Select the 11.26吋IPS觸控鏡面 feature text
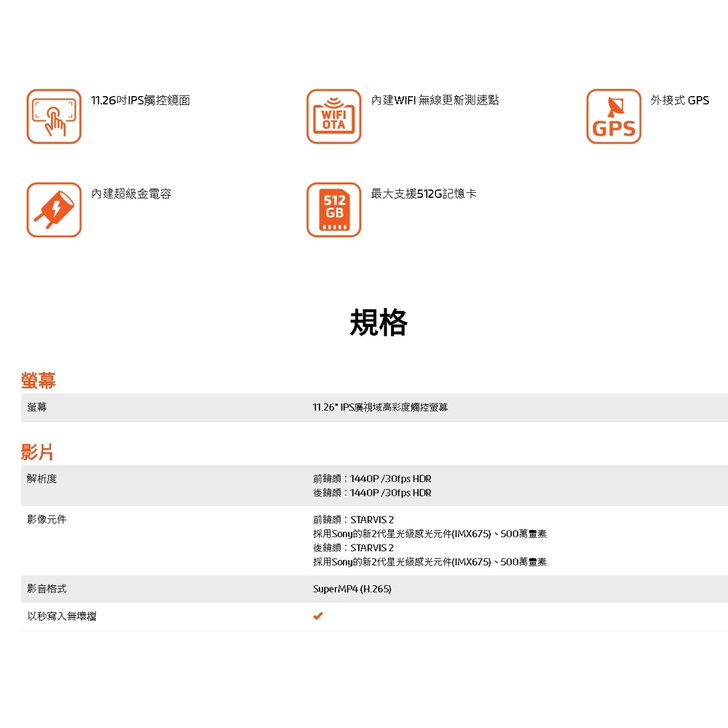Viewport: 728px width, 728px height. [141, 100]
